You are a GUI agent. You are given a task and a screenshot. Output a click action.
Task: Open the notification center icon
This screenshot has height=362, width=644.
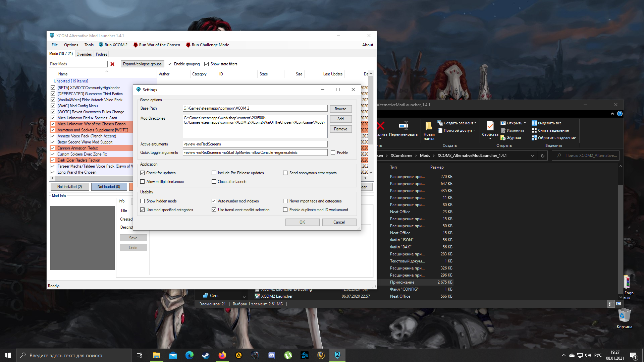pos(633,355)
